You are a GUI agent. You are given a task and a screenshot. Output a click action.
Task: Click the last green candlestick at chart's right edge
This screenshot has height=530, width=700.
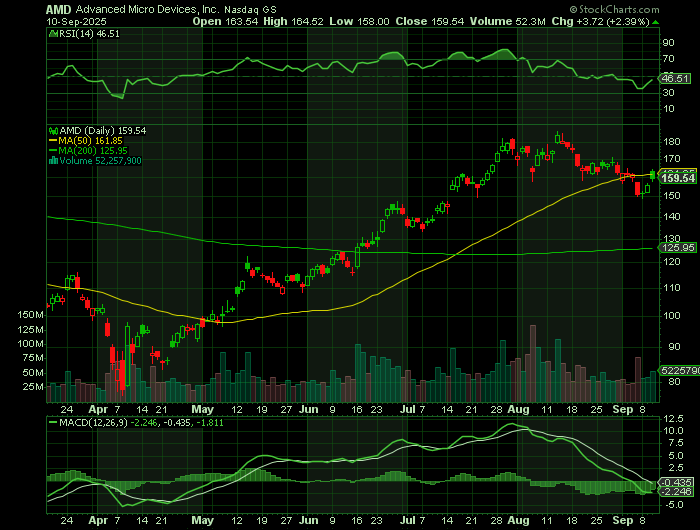coord(653,176)
